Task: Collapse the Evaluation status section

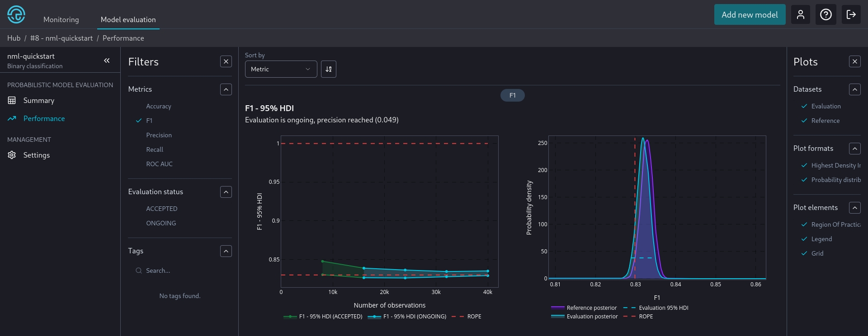Action: click(x=226, y=192)
